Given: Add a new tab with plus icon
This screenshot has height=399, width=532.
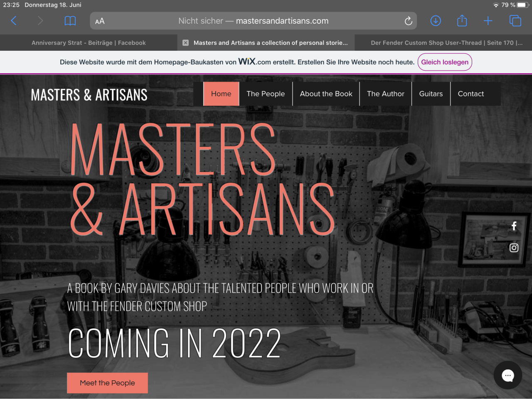Looking at the screenshot, I should [488, 21].
